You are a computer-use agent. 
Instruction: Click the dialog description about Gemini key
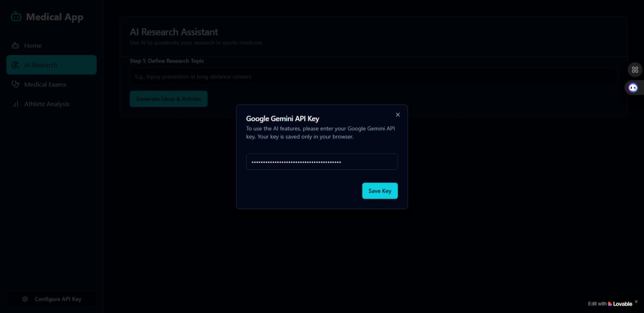tap(321, 132)
